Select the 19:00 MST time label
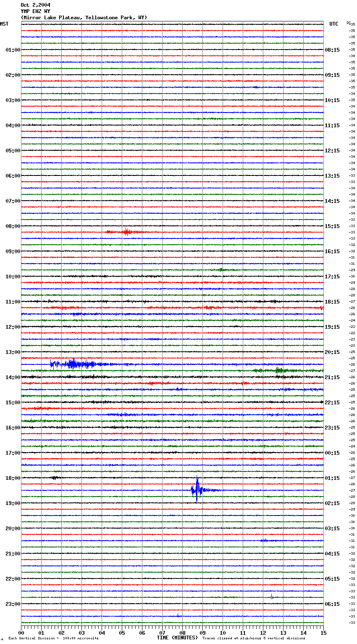The height and width of the screenshot is (644, 357). [13, 503]
